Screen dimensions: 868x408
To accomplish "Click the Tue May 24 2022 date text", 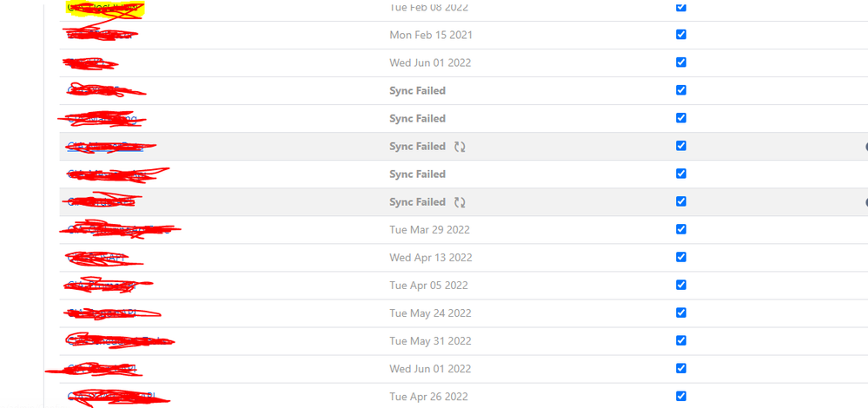I will tap(430, 313).
